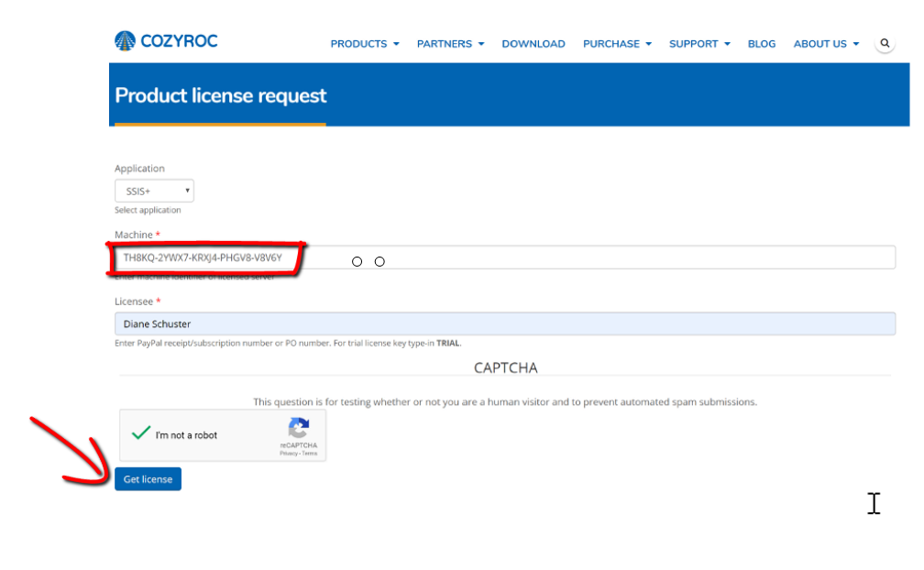This screenshot has height=570, width=924.
Task: Click the Select application helper text
Action: (x=148, y=210)
